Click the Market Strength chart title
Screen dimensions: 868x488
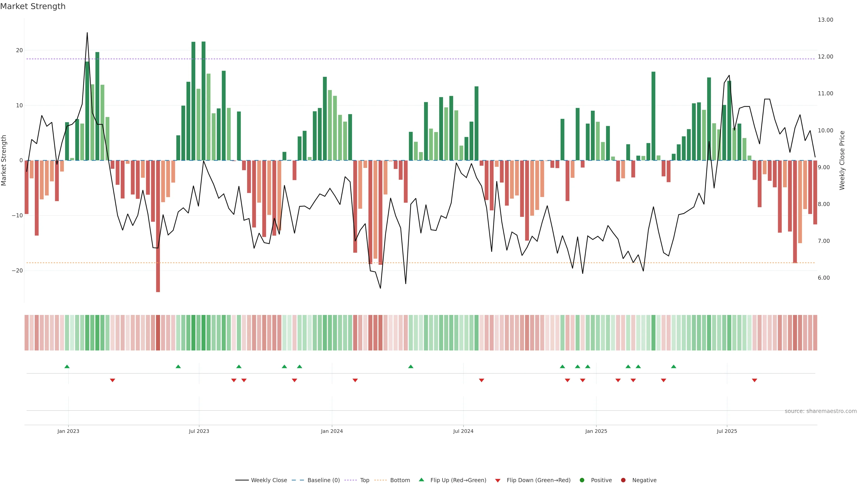33,6
